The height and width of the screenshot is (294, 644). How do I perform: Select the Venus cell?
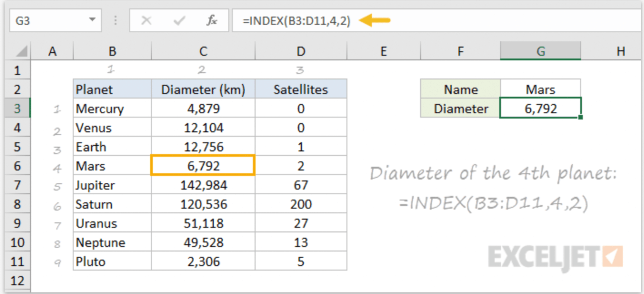click(112, 127)
